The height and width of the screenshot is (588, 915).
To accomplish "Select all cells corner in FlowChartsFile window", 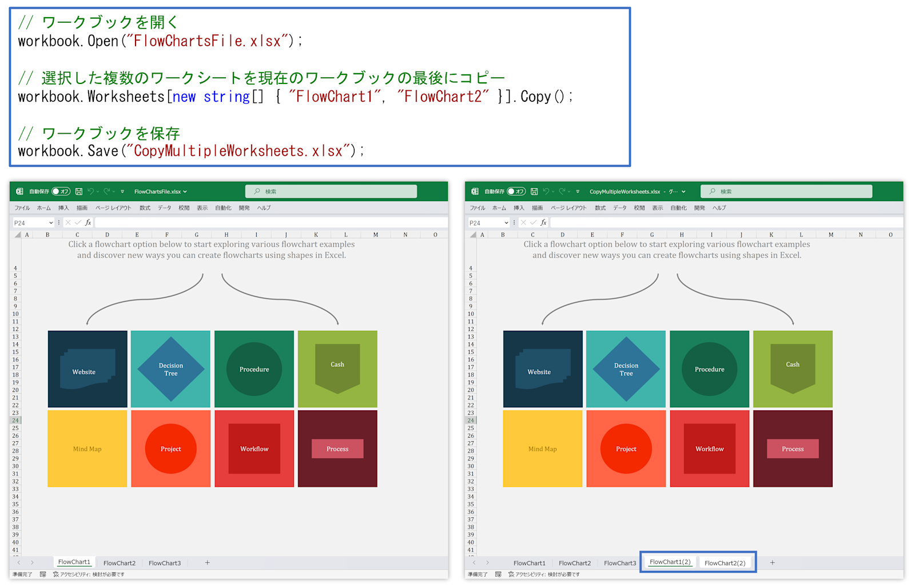I will tap(18, 235).
